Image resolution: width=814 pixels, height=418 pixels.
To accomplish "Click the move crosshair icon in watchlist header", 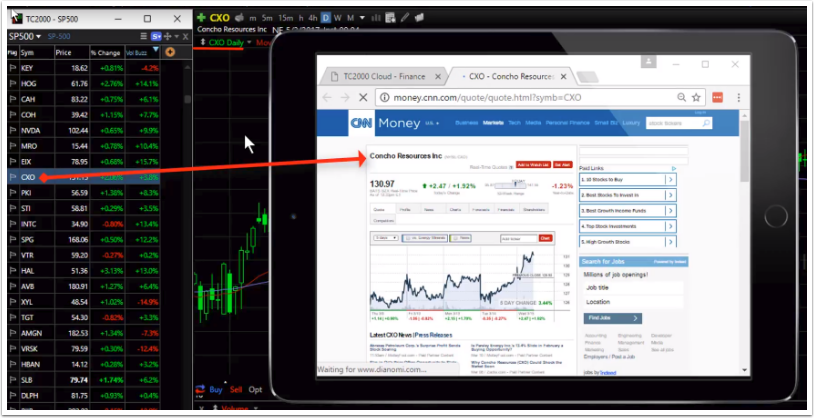I will 167,36.
